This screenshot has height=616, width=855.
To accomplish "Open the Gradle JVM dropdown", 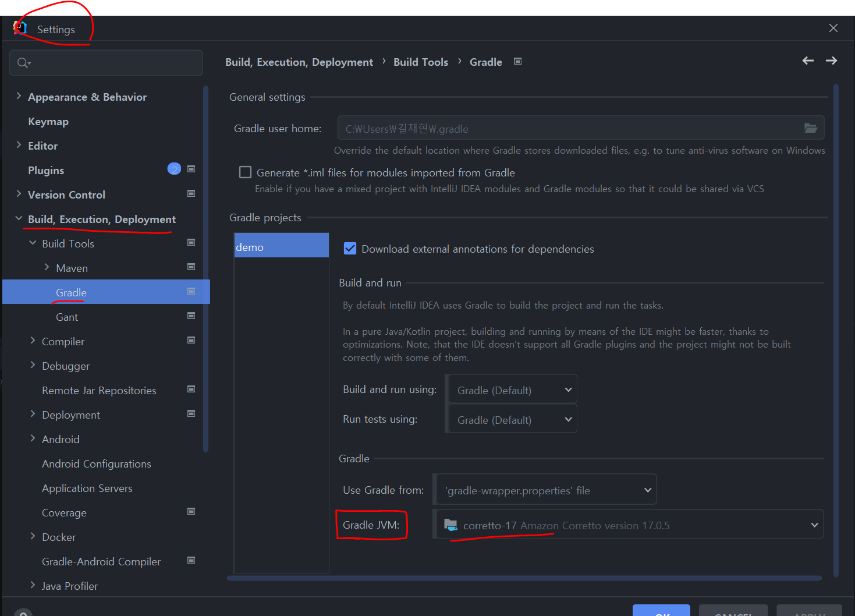I will (630, 525).
